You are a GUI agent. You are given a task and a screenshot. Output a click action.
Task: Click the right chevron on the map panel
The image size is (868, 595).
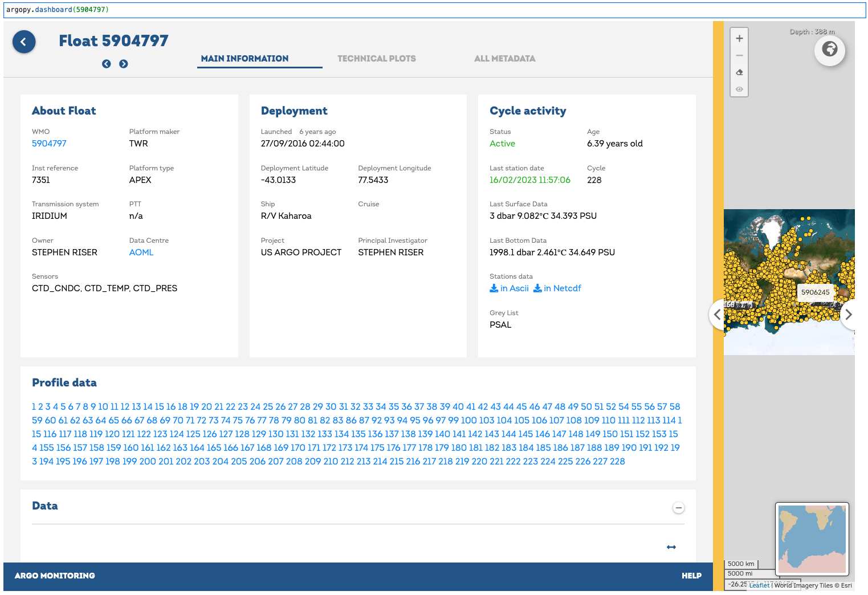click(848, 314)
